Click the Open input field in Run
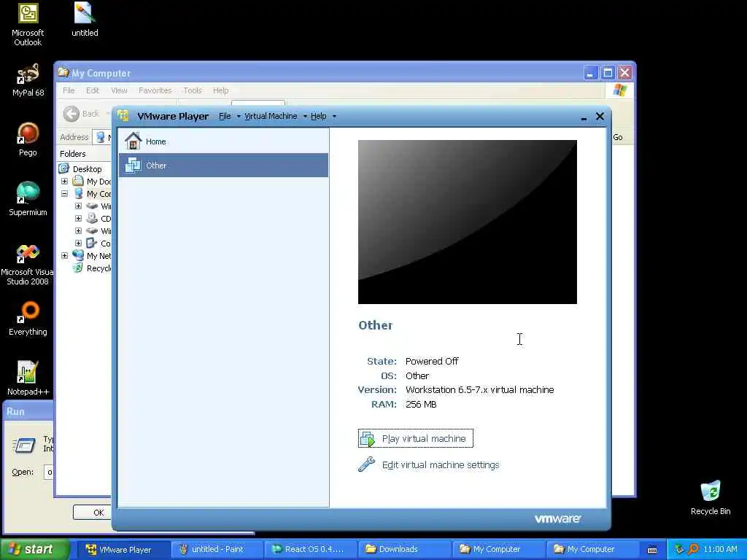 click(48, 472)
